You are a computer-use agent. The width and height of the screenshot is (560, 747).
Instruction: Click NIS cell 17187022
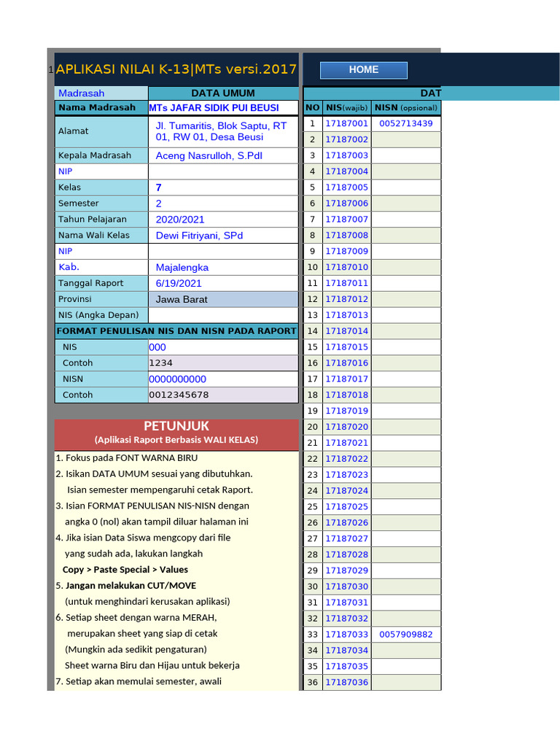click(346, 459)
